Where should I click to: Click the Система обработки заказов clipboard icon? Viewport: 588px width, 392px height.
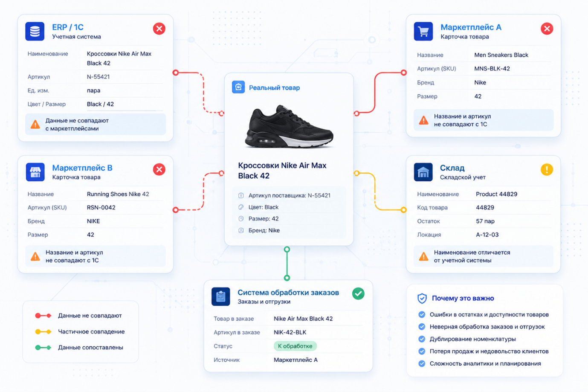[220, 296]
